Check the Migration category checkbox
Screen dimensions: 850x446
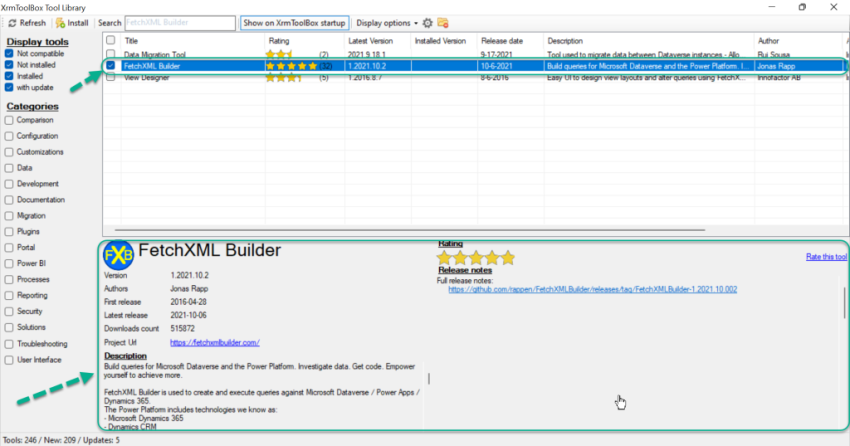9,216
